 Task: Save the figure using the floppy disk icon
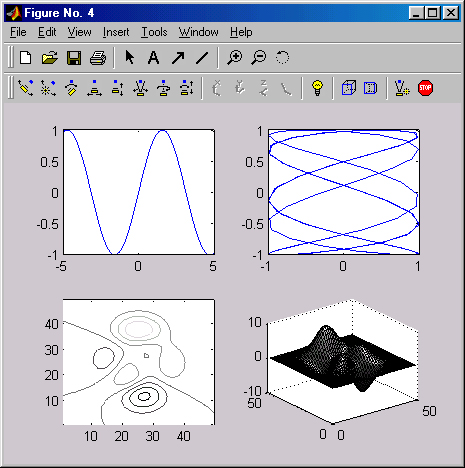tap(74, 58)
